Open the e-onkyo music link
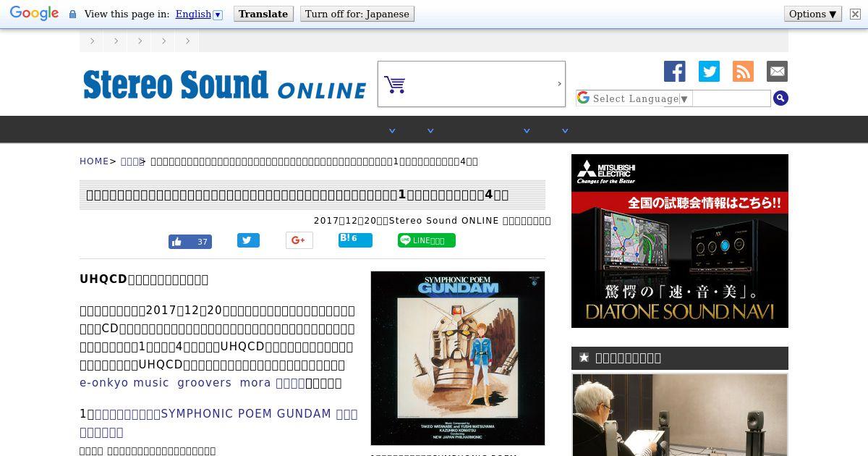The width and height of the screenshot is (868, 456). [124, 382]
